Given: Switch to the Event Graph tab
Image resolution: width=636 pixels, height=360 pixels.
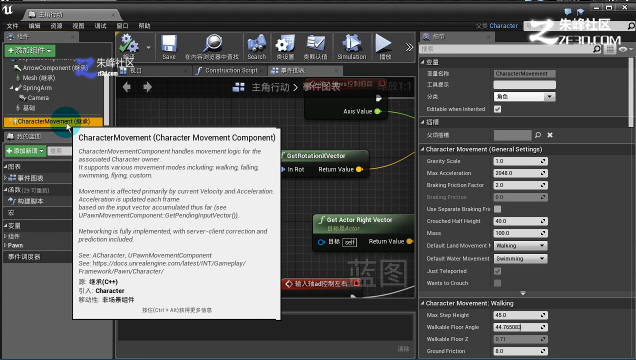Looking at the screenshot, I should click(304, 71).
